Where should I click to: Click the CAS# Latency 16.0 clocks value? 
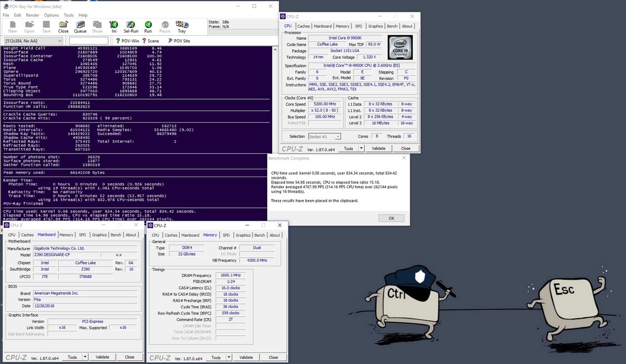tap(231, 288)
